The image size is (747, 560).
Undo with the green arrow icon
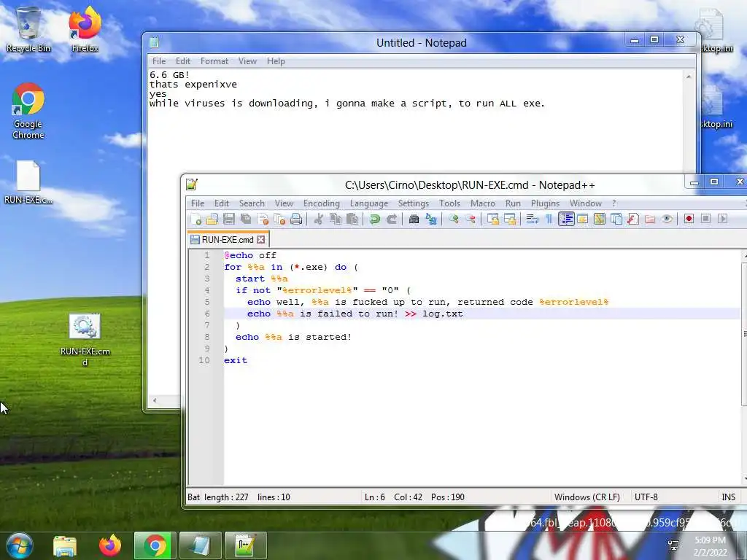(x=375, y=219)
